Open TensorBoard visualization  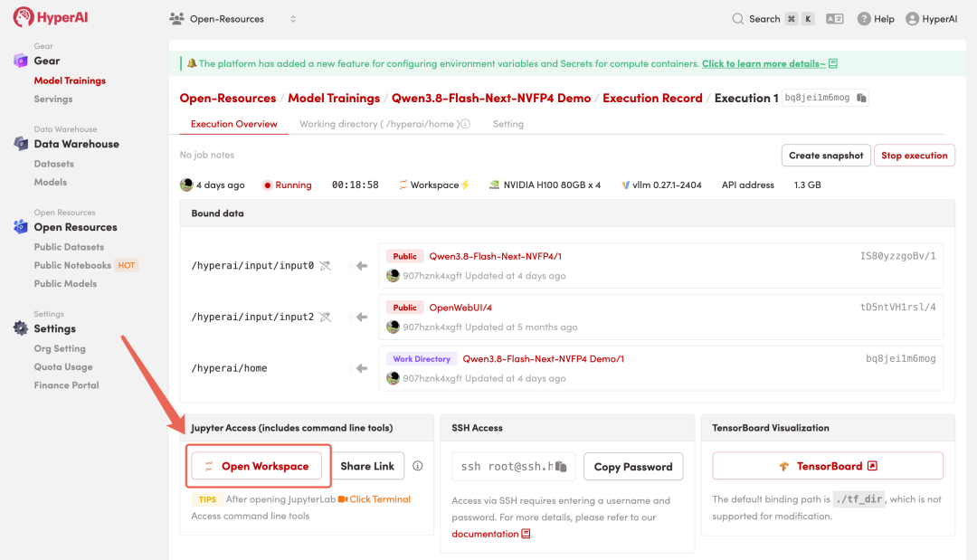(828, 466)
